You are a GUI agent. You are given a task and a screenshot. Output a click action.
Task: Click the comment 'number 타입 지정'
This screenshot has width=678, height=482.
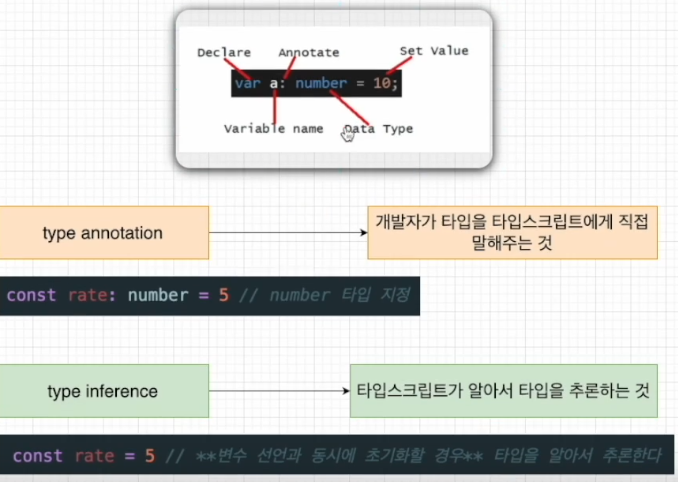pos(339,295)
